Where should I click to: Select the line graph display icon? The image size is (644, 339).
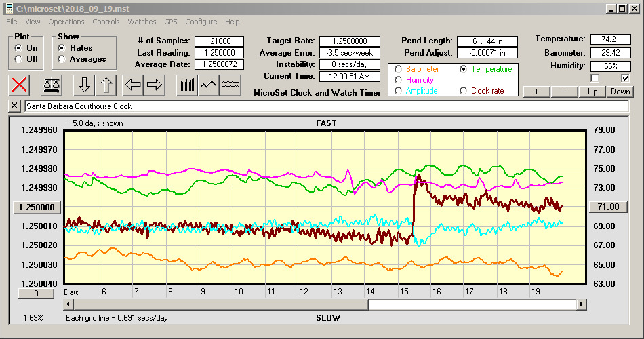(209, 85)
